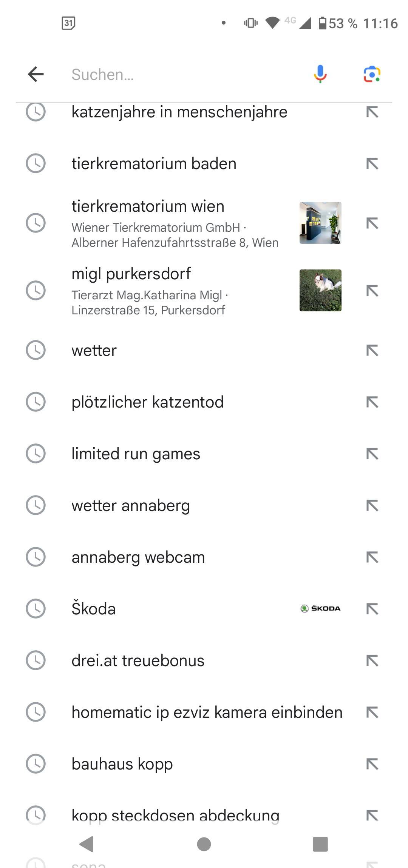This screenshot has height=868, width=408.
Task: Insert 'tierkrematorium baden' into search box arrow
Action: [372, 164]
